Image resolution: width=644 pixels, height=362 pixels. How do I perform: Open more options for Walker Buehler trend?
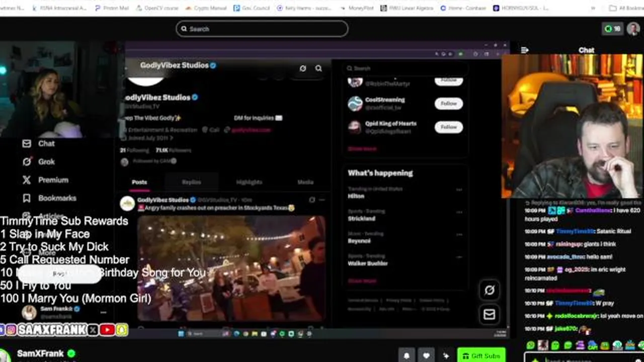coord(459,257)
